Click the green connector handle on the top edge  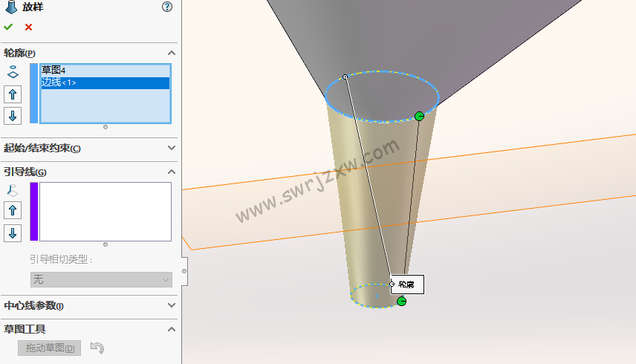coord(419,117)
